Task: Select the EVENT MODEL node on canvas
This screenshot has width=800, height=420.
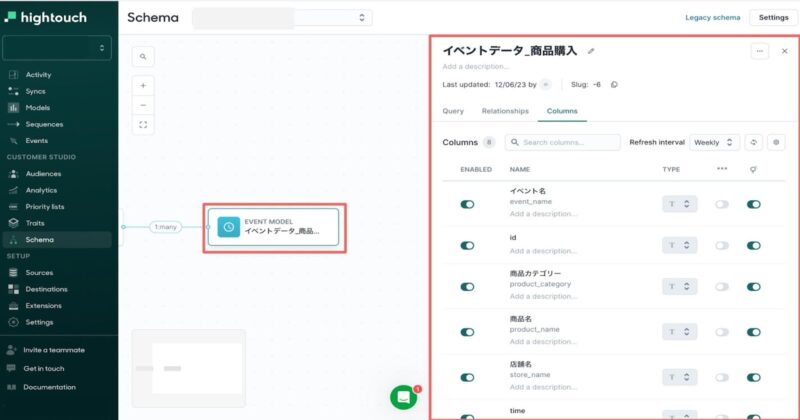Action: [x=273, y=227]
